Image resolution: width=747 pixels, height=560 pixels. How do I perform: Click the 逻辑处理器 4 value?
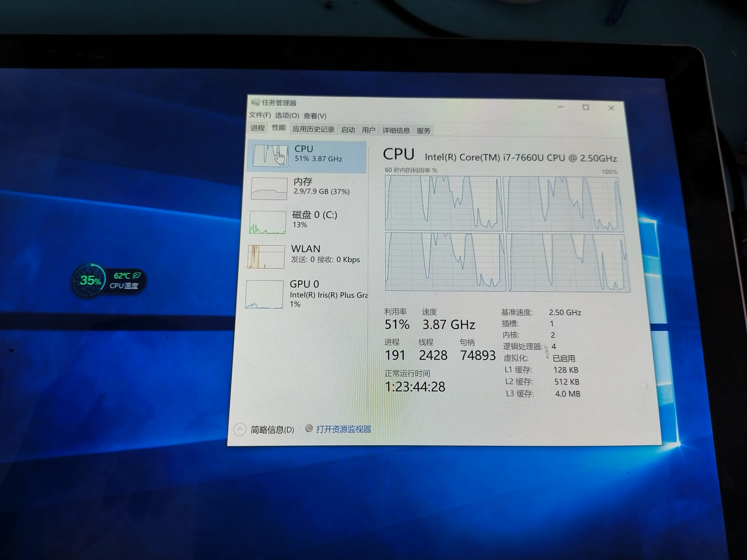tap(554, 346)
